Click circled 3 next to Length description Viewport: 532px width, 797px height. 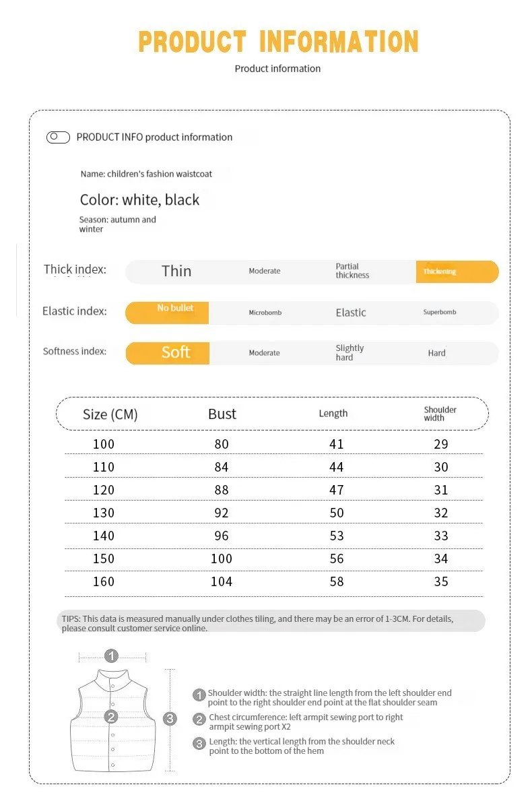pos(199,744)
